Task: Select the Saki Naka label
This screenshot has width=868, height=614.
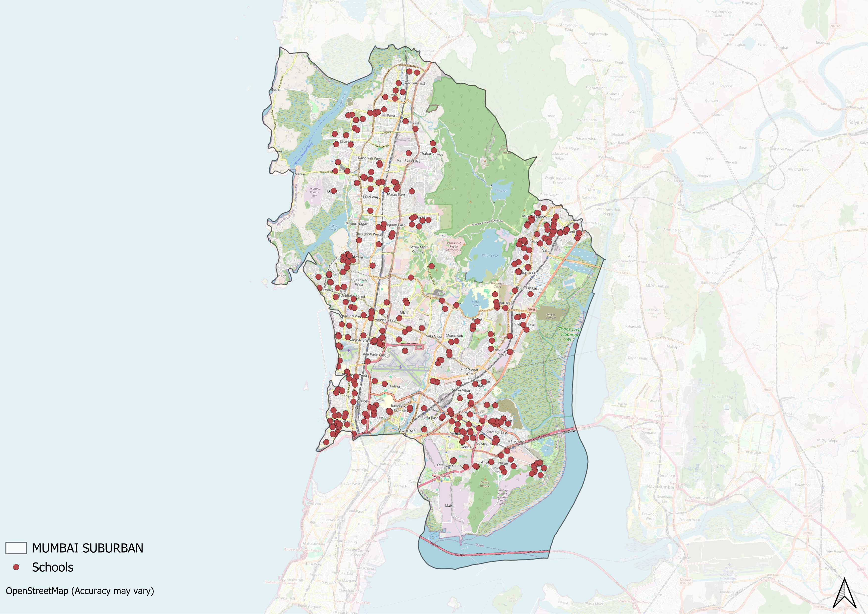Action: 434,336
